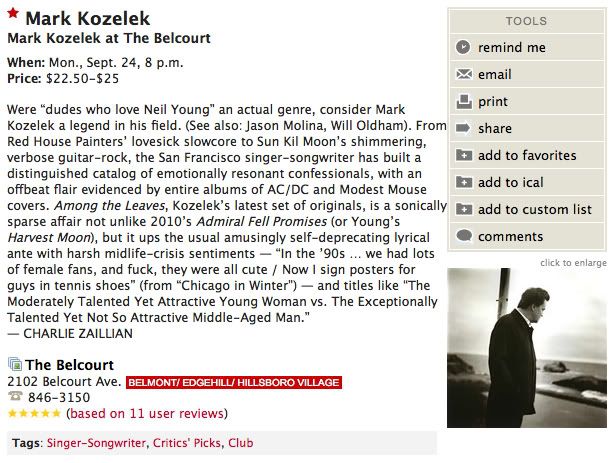
Task: Click the venue icon beside The Belcourt
Action: click(14, 364)
